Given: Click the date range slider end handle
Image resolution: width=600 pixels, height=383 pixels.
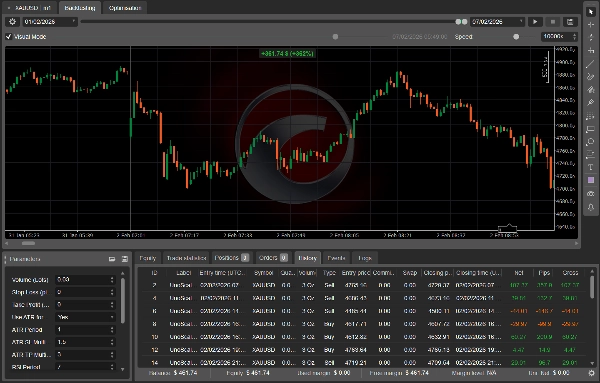Looking at the screenshot, I should coord(465,22).
